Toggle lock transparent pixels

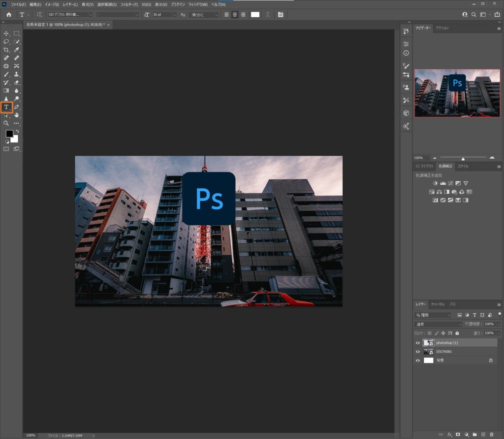click(x=429, y=333)
